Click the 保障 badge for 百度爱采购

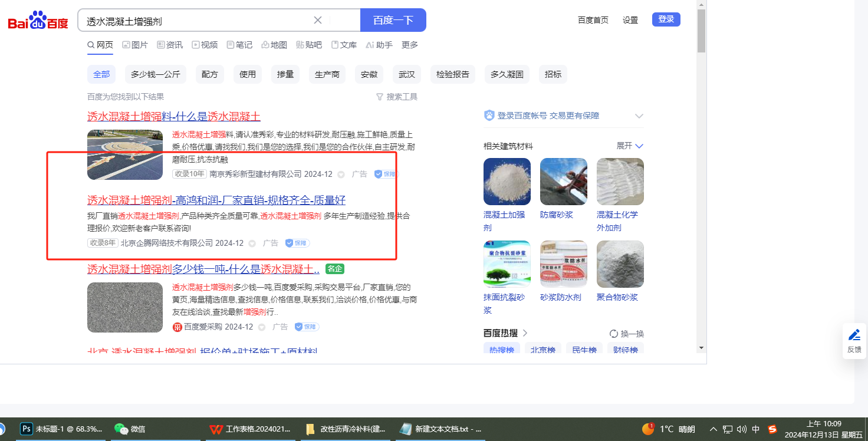(307, 327)
